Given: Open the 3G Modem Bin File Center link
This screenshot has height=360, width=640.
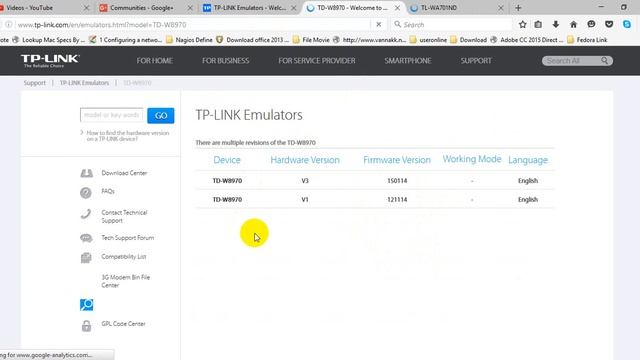Looking at the screenshot, I should [126, 281].
